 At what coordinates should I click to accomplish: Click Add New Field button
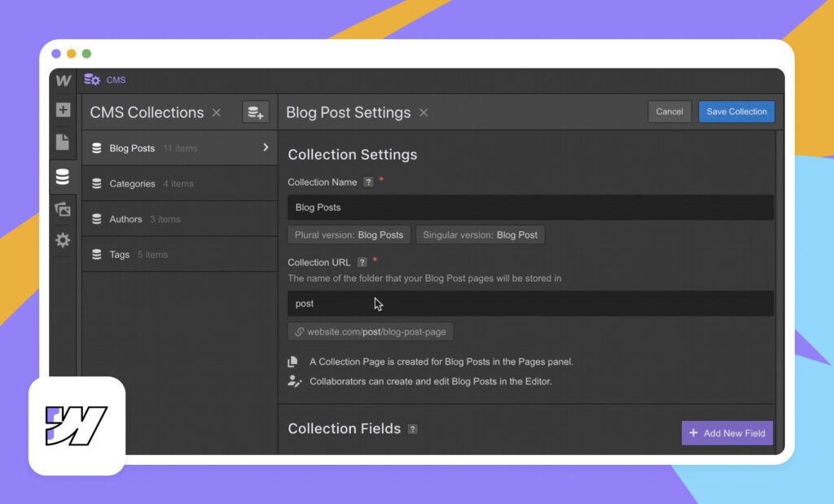[x=727, y=433]
